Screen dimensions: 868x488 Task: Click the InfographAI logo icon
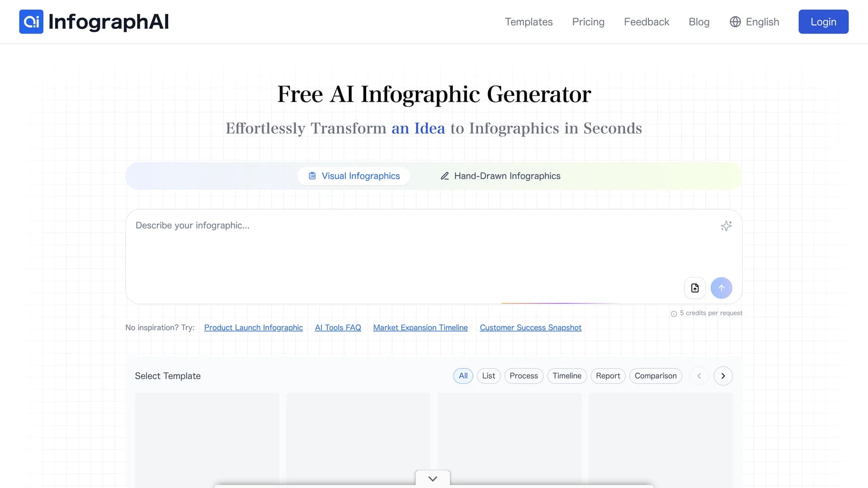31,22
